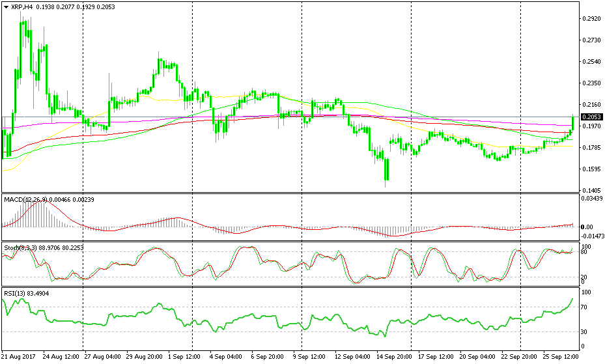Select the MACD(12,26,9) indicator label
The height and width of the screenshot is (364, 605).
pyautogui.click(x=26, y=200)
